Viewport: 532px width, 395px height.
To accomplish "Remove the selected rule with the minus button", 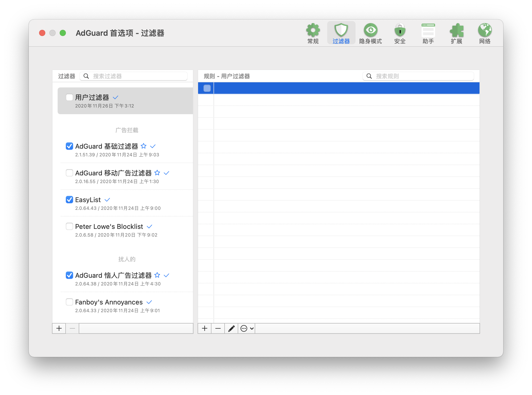I will point(218,328).
